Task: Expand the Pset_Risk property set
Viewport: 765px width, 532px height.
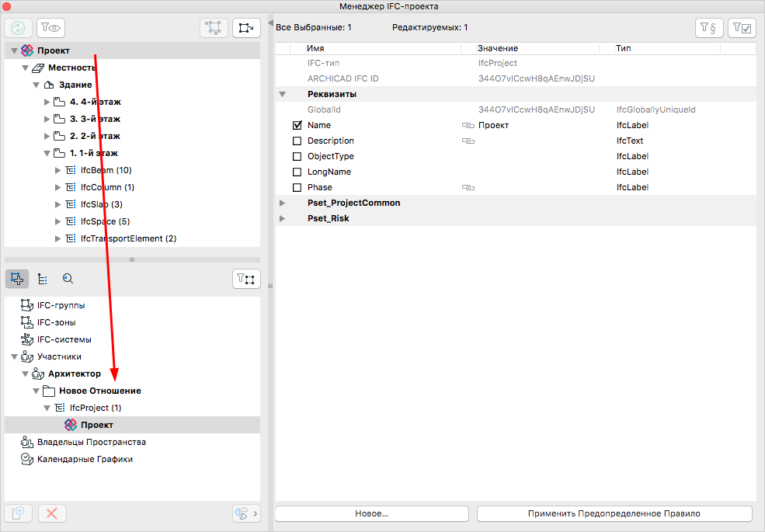Action: point(283,219)
